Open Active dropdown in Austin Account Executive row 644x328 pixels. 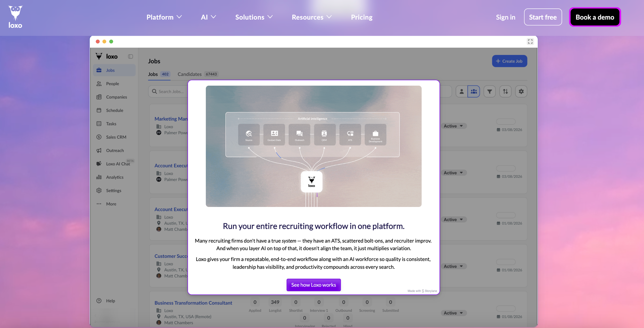coord(453,220)
